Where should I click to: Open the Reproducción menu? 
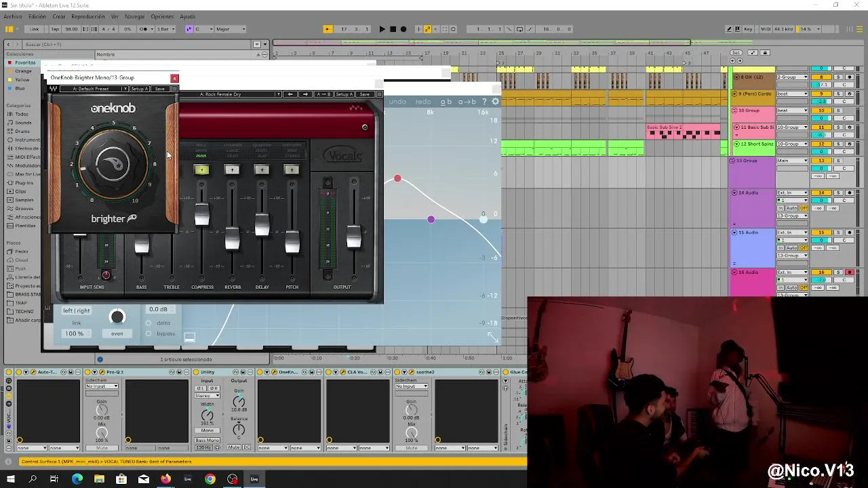click(88, 16)
